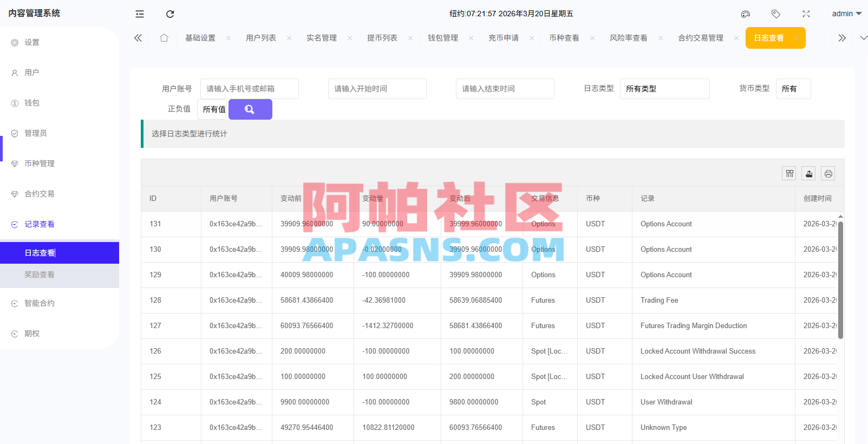Collapse the 记录查看 sidebar menu

[60, 224]
